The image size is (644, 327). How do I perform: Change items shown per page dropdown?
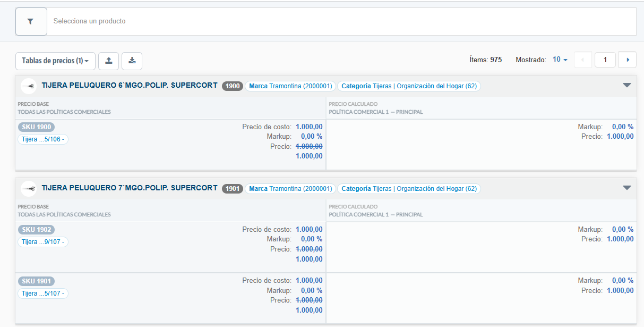click(x=560, y=60)
